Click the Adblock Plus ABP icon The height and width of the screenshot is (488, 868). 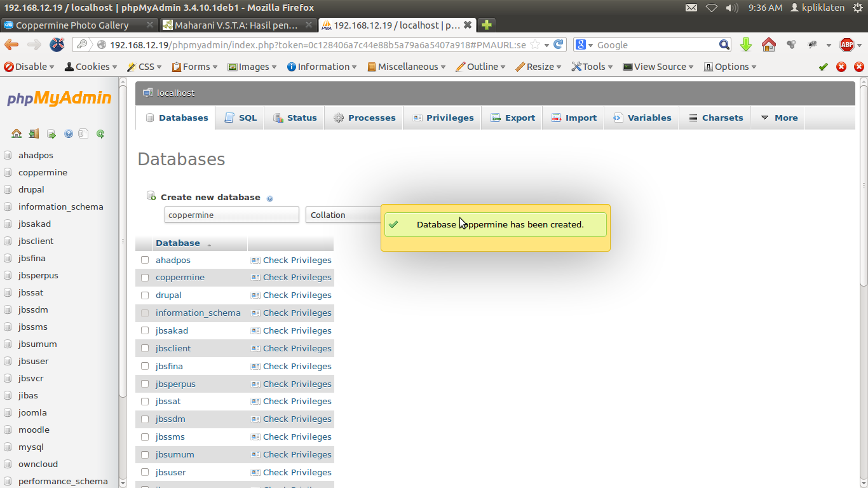tap(847, 44)
